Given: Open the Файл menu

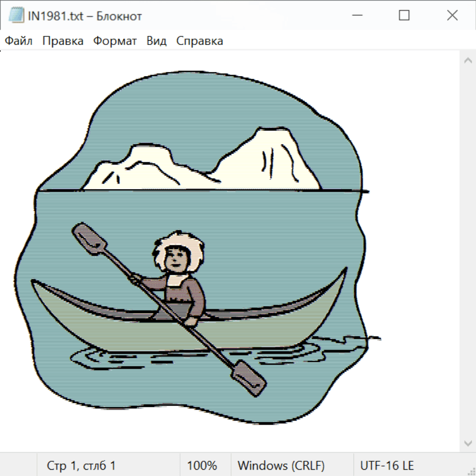Looking at the screenshot, I should [x=19, y=41].
